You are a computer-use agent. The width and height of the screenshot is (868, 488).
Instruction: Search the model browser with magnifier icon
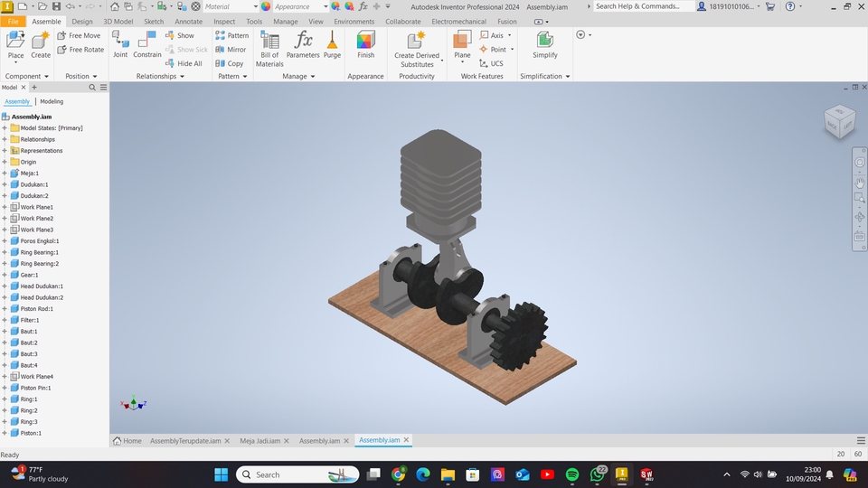[92, 88]
